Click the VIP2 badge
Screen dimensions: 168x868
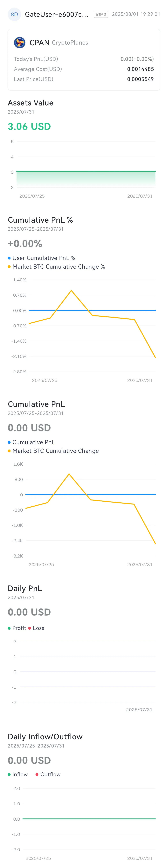click(101, 14)
